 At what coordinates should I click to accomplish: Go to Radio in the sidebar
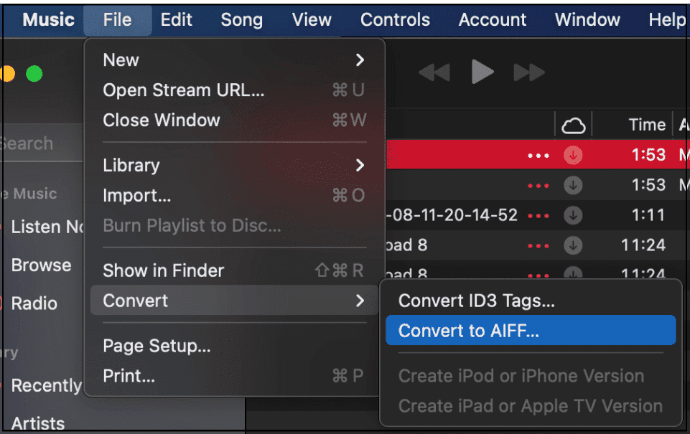(x=34, y=303)
